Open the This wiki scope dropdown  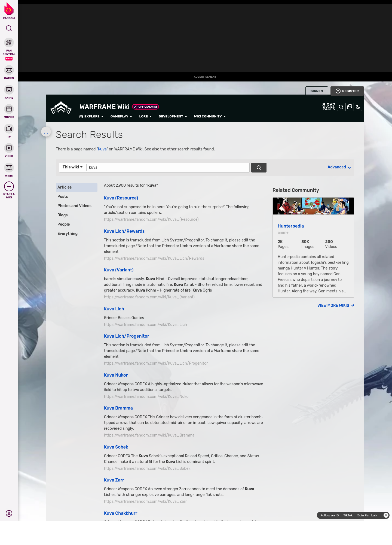click(73, 167)
